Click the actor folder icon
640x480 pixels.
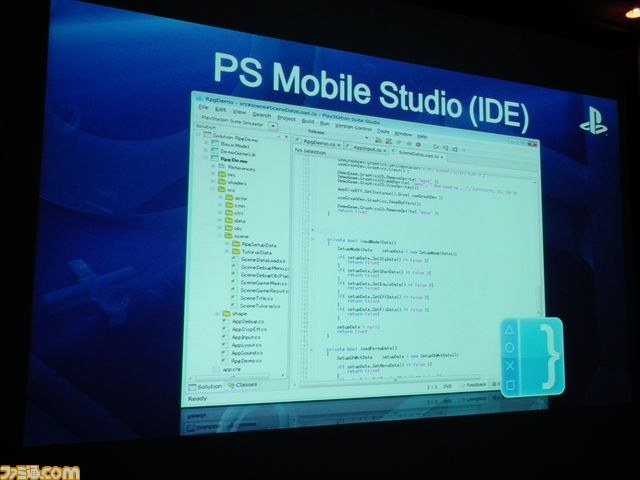(x=229, y=198)
